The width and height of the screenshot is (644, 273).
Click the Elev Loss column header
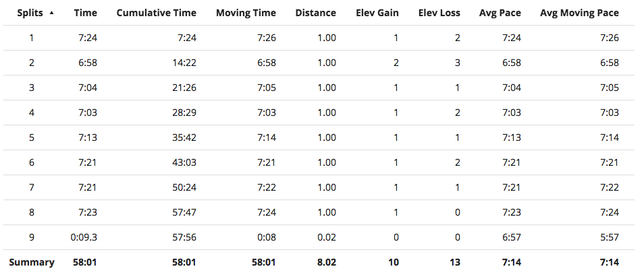[439, 13]
